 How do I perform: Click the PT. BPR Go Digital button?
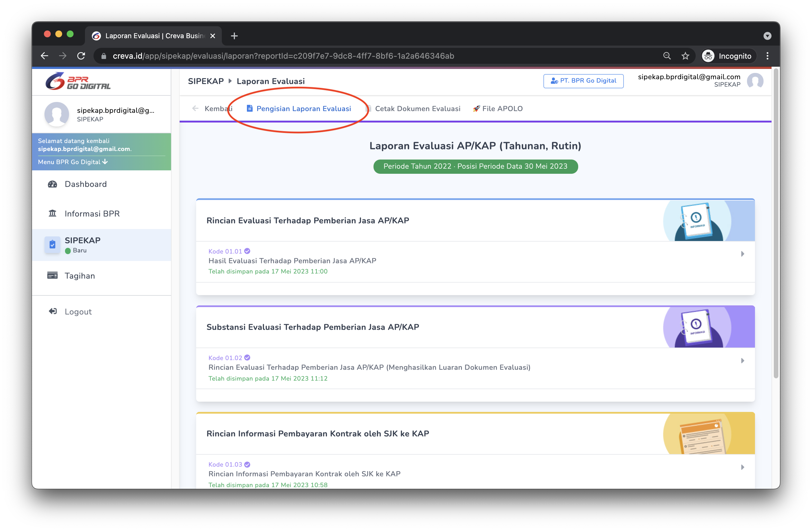583,81
